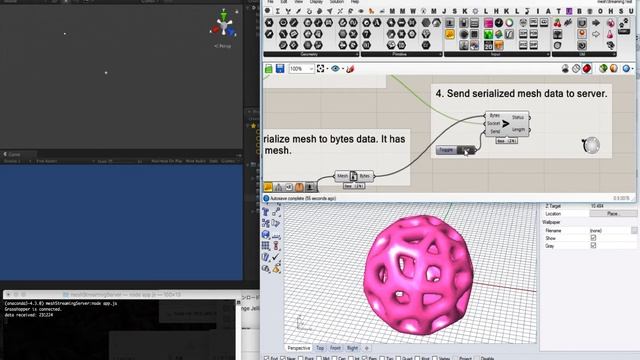Click the checkmark icon in Rhino's left toolbar
This screenshot has width=640, height=360.
276,257
